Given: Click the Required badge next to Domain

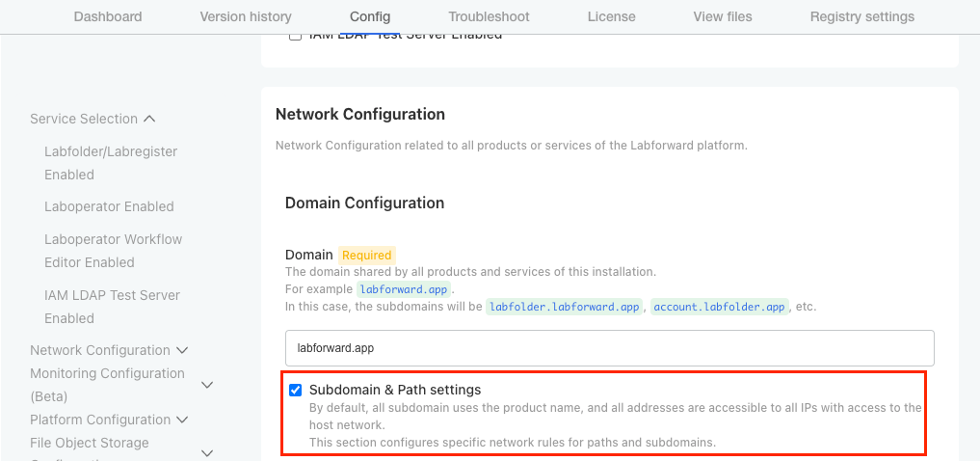Looking at the screenshot, I should tap(367, 256).
